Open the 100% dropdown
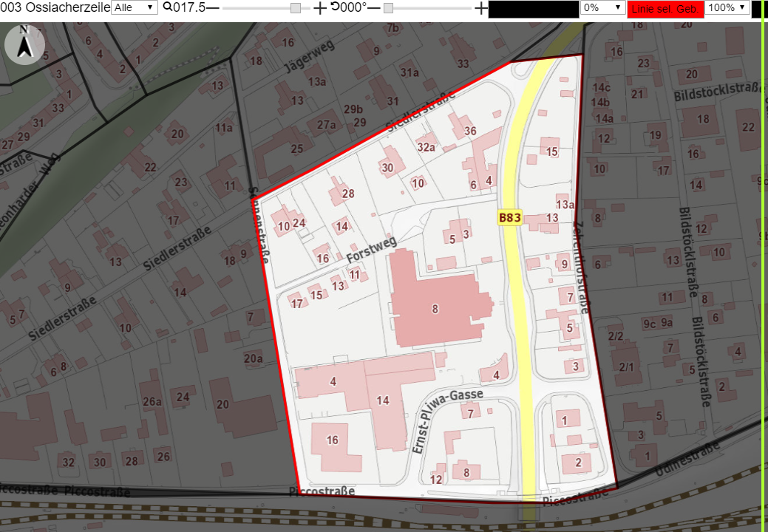The width and height of the screenshot is (768, 532). [x=727, y=7]
